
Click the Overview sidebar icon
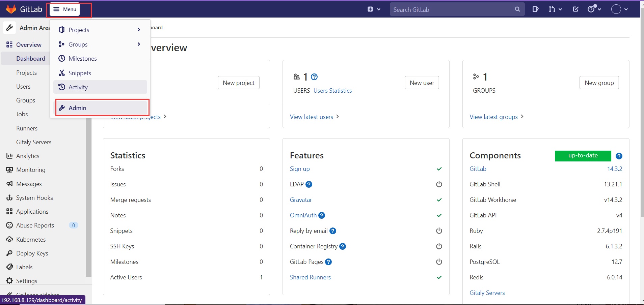[9, 44]
